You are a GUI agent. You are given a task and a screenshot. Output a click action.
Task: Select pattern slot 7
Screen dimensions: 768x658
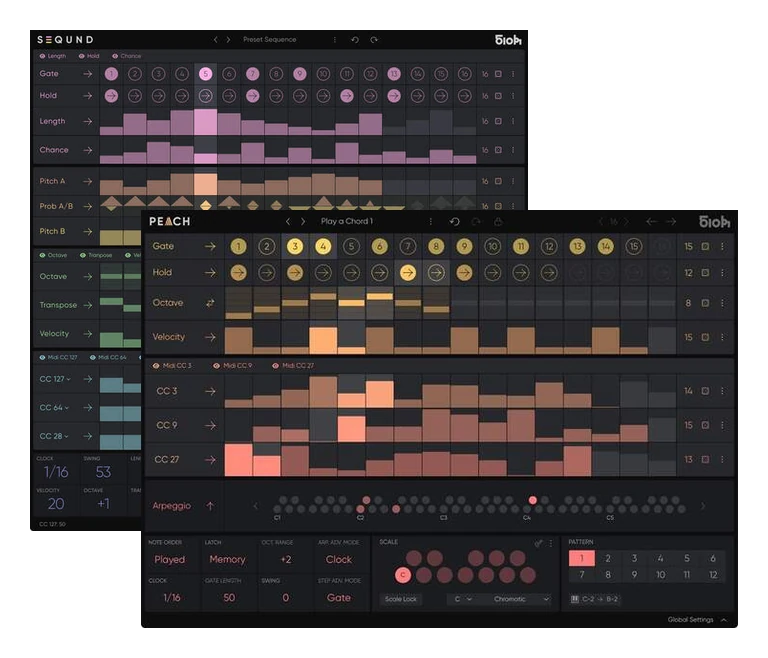coord(582,575)
